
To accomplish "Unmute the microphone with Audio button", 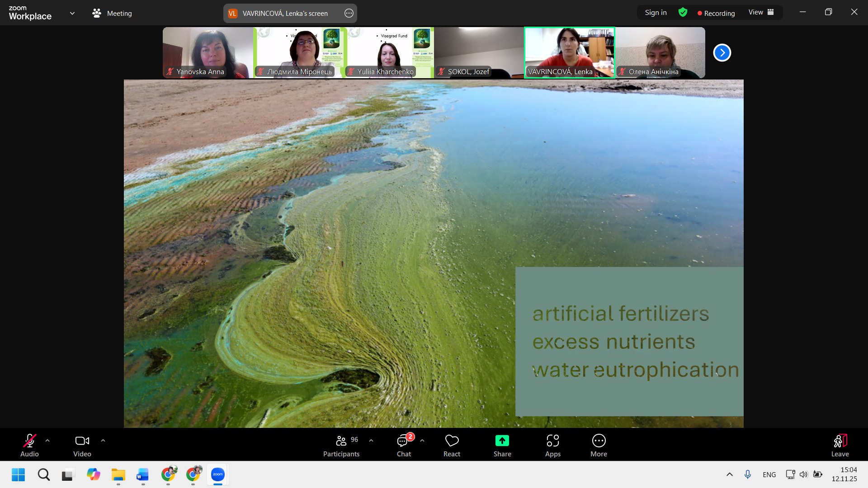I will (x=29, y=445).
